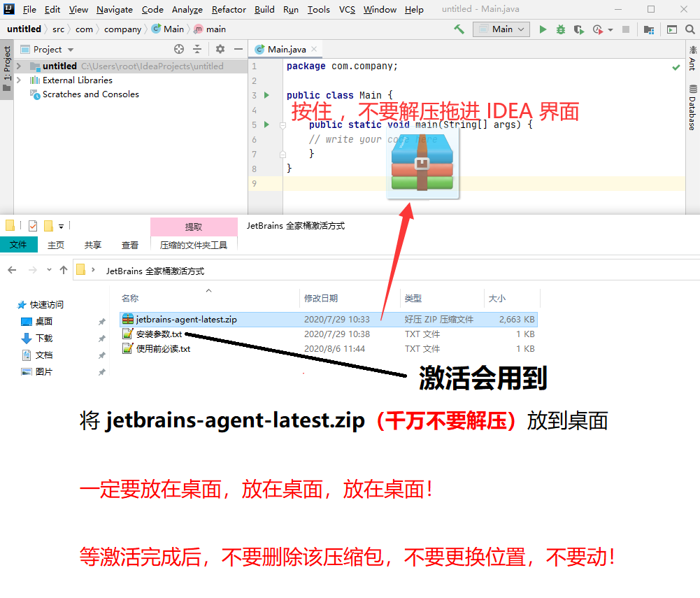The image size is (700, 598).
Task: Click the Debug bug icon in toolbar
Action: click(x=560, y=29)
